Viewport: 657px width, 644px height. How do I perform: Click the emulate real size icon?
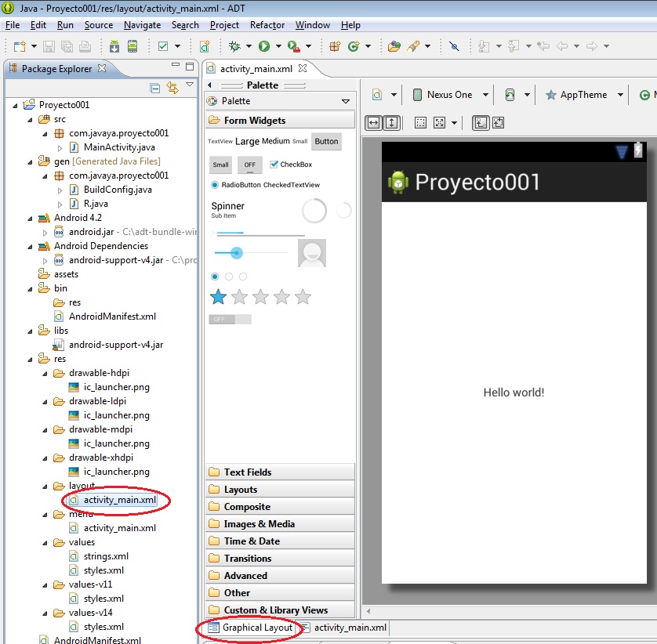420,123
